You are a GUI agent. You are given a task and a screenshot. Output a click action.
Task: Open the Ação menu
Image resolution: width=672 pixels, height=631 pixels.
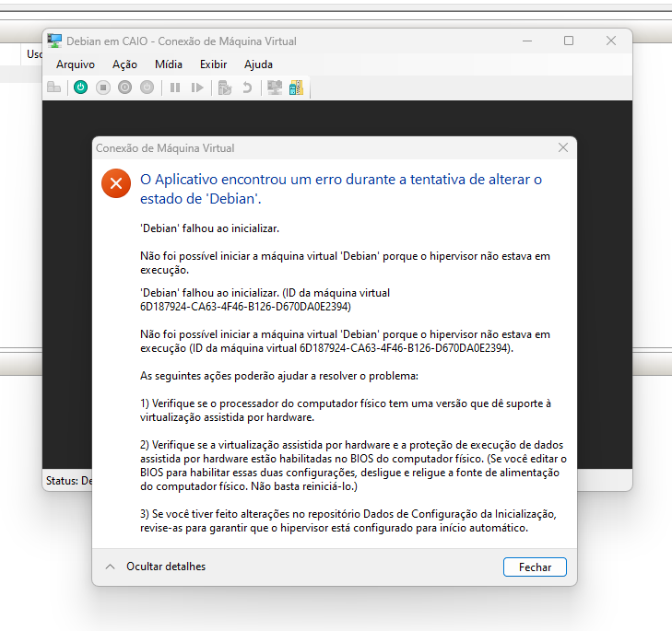point(124,64)
